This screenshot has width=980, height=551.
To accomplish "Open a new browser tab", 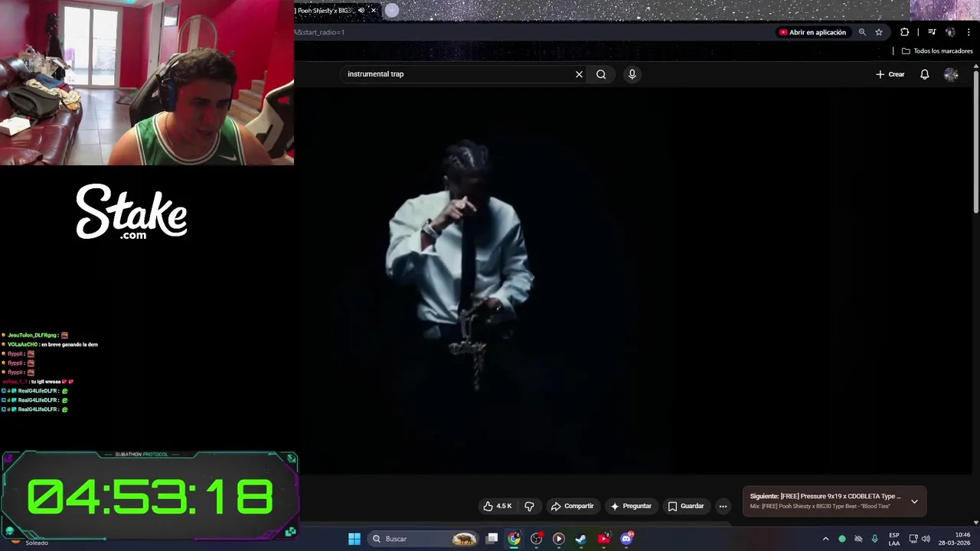I will click(x=392, y=11).
